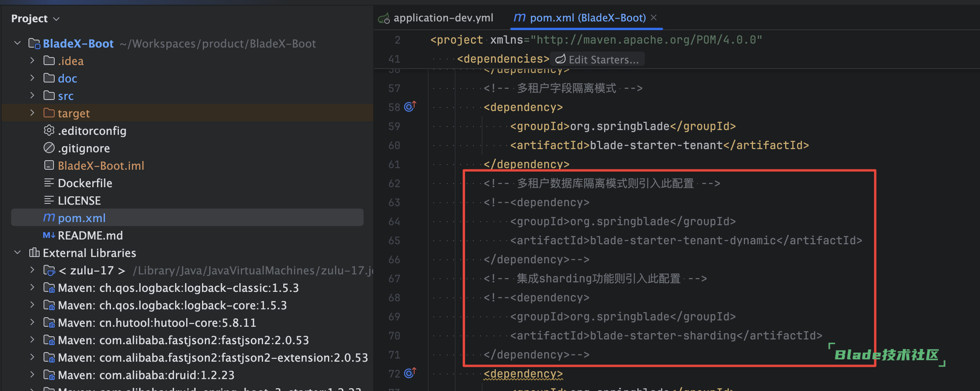Close the pom.xml (BladeX-Boot) tab

(x=654, y=17)
